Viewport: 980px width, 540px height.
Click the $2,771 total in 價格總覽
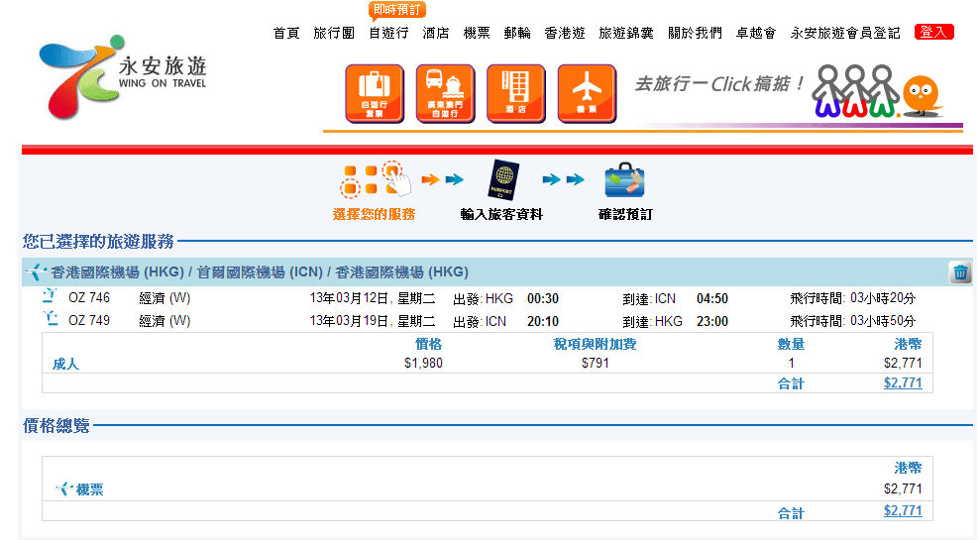click(902, 511)
